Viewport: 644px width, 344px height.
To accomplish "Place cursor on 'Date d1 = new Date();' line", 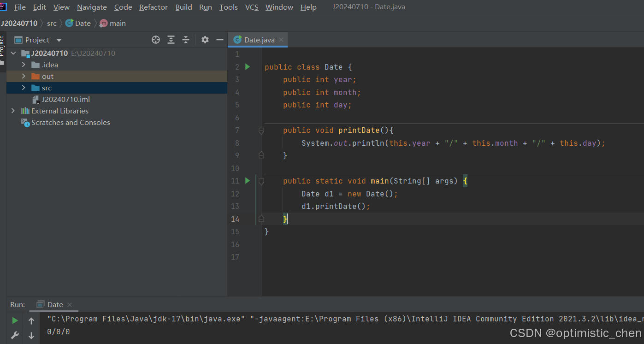I will pos(349,194).
